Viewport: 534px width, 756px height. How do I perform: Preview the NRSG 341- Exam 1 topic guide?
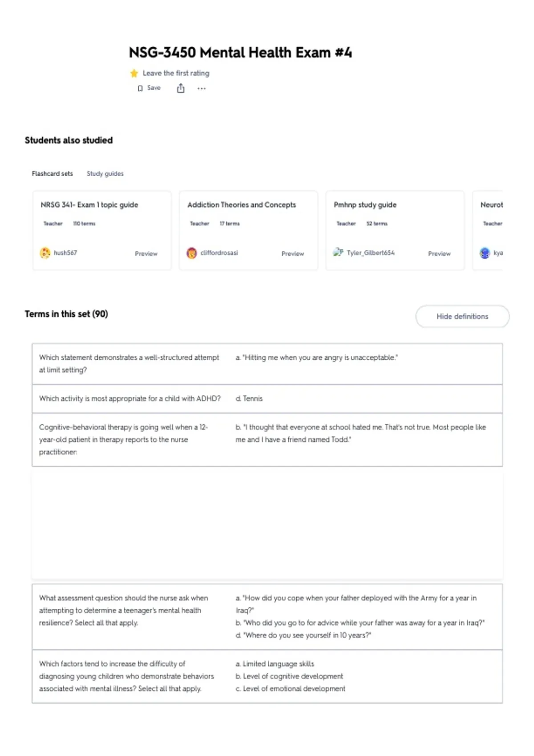146,253
